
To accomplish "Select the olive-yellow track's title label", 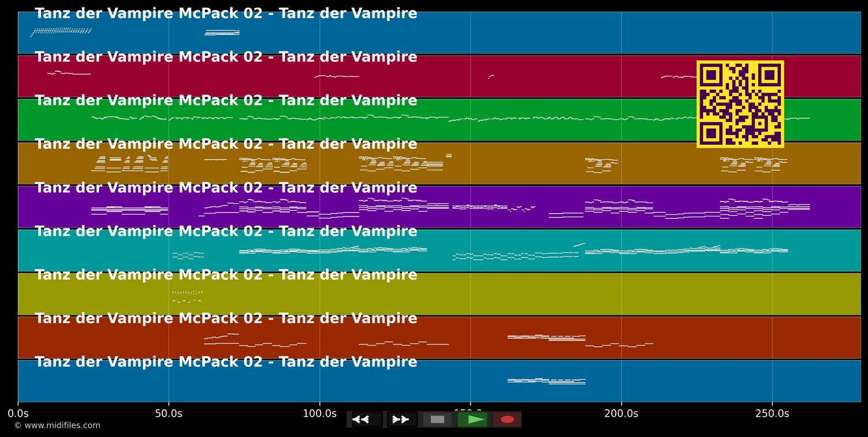I will click(x=226, y=275).
